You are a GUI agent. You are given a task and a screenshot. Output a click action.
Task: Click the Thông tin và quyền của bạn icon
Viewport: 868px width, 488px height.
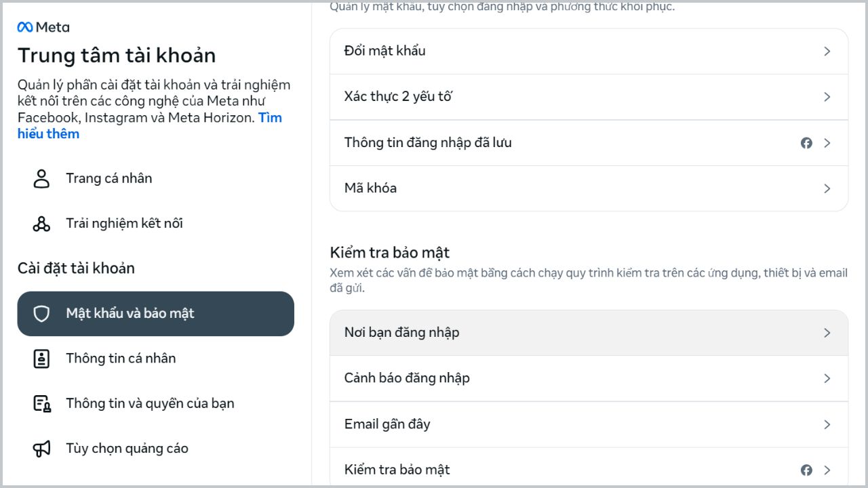tap(42, 404)
